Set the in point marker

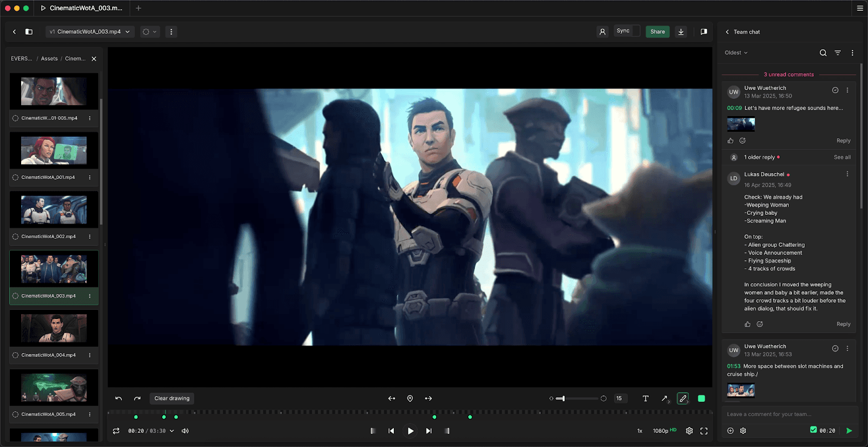373,431
